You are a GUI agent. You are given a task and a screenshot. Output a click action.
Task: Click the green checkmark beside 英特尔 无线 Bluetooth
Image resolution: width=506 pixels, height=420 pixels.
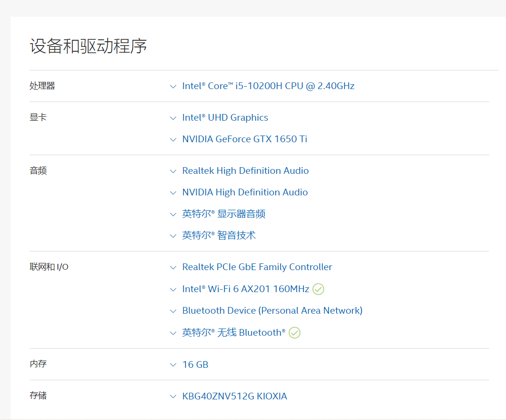coord(294,332)
